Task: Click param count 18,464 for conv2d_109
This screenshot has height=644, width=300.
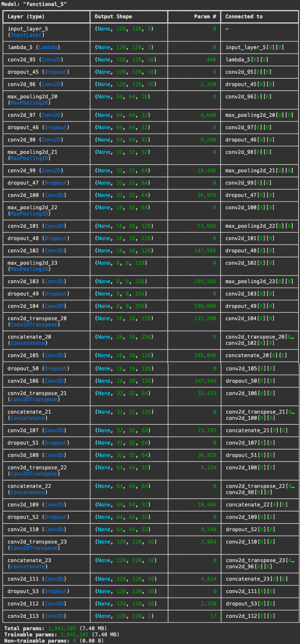Action: [x=207, y=505]
